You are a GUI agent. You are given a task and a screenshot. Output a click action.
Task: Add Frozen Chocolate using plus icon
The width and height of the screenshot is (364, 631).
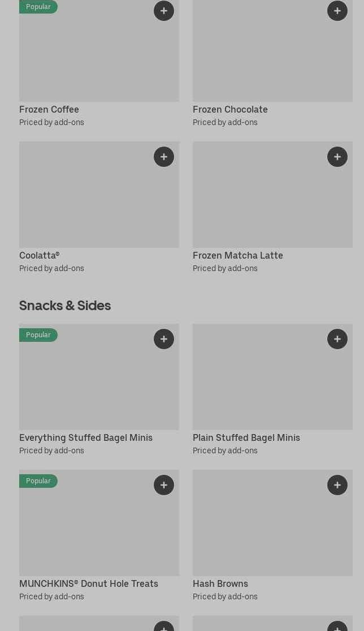point(337,11)
